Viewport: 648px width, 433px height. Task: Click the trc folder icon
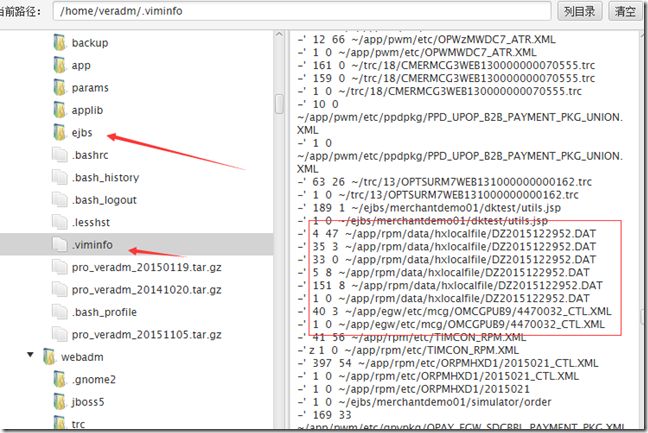60,423
